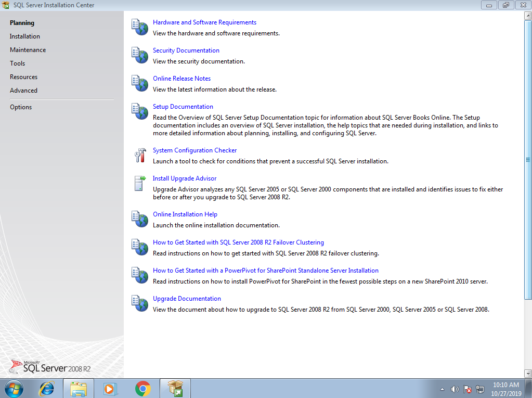
Task: Click the icon next to Security Documentation
Action: 140,56
